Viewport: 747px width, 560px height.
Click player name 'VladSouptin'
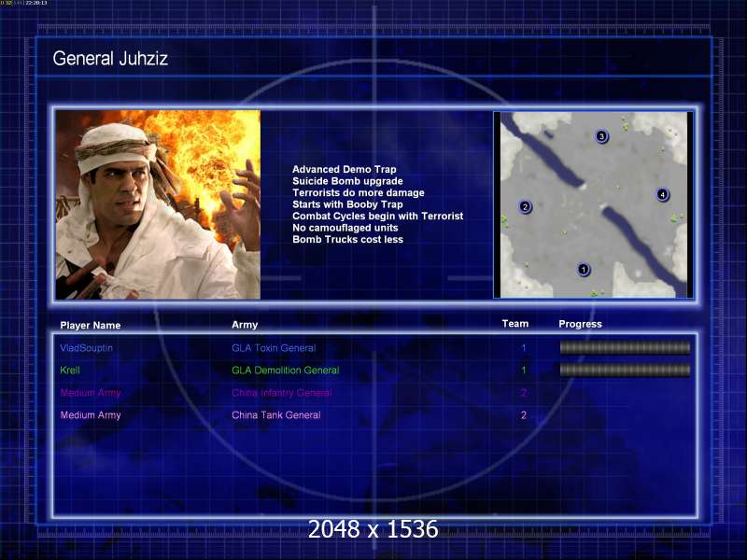pos(86,348)
